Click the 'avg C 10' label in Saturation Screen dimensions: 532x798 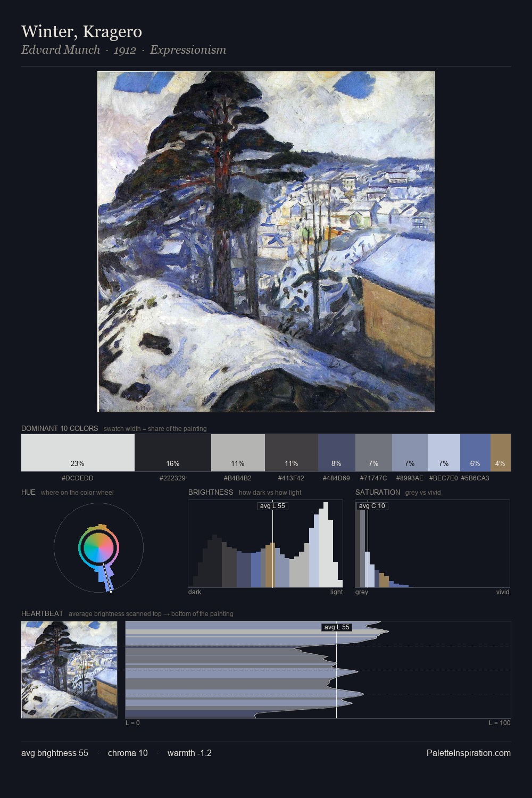coord(372,506)
